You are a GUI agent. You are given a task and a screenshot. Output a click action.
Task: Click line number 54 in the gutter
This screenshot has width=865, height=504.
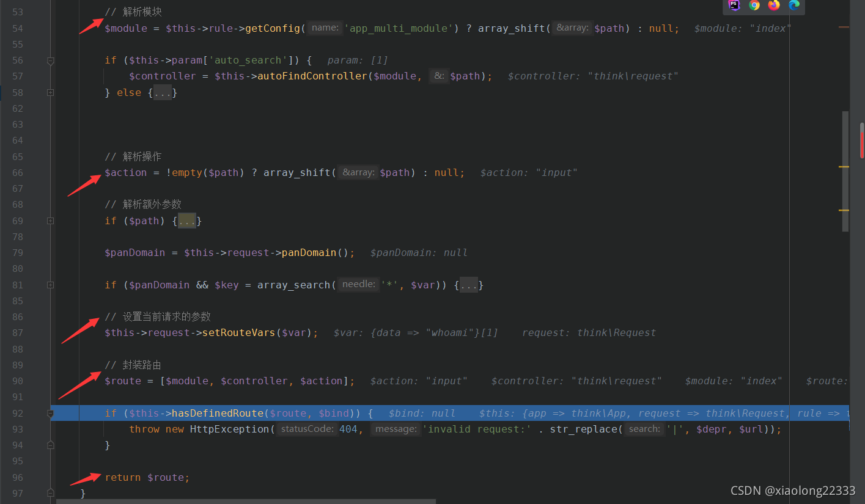pyautogui.click(x=17, y=28)
